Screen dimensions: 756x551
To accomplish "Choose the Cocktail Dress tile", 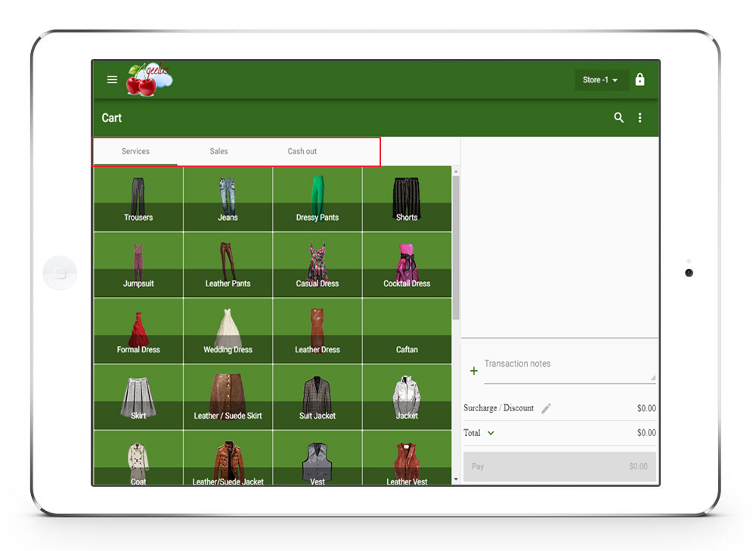I will pos(407,265).
